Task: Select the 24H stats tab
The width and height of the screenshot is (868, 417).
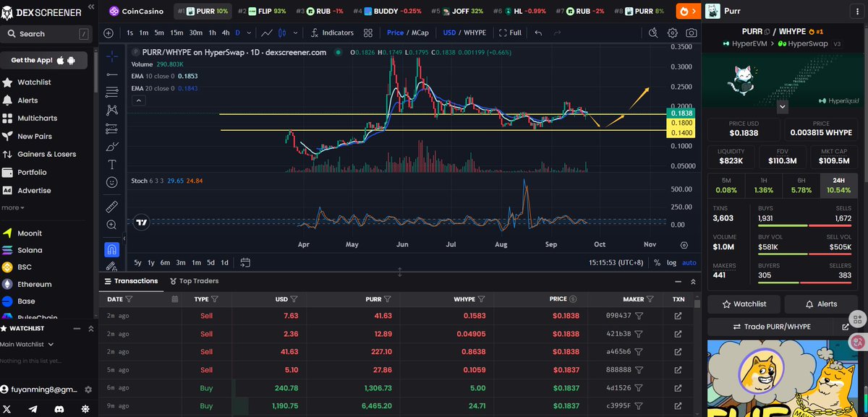Action: click(838, 179)
